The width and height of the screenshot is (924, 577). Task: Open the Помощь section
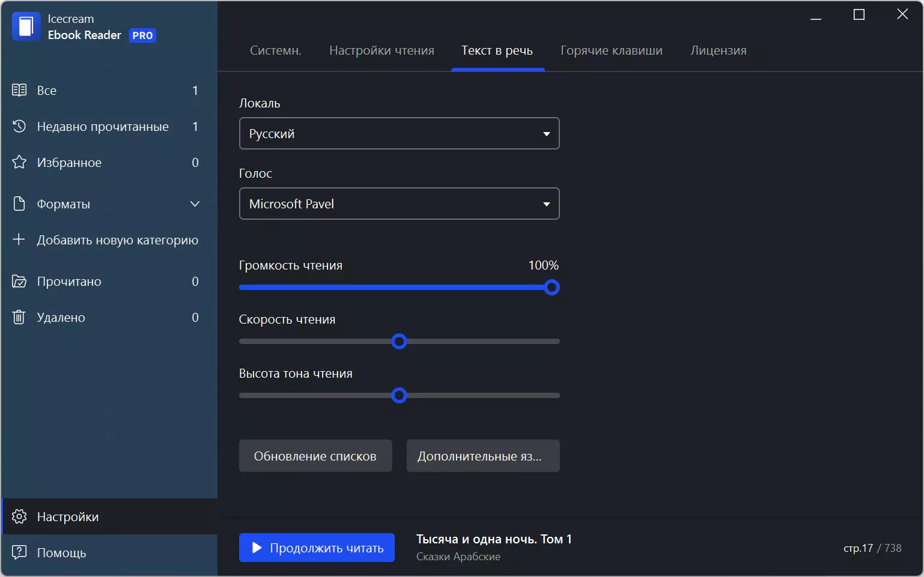point(109,552)
